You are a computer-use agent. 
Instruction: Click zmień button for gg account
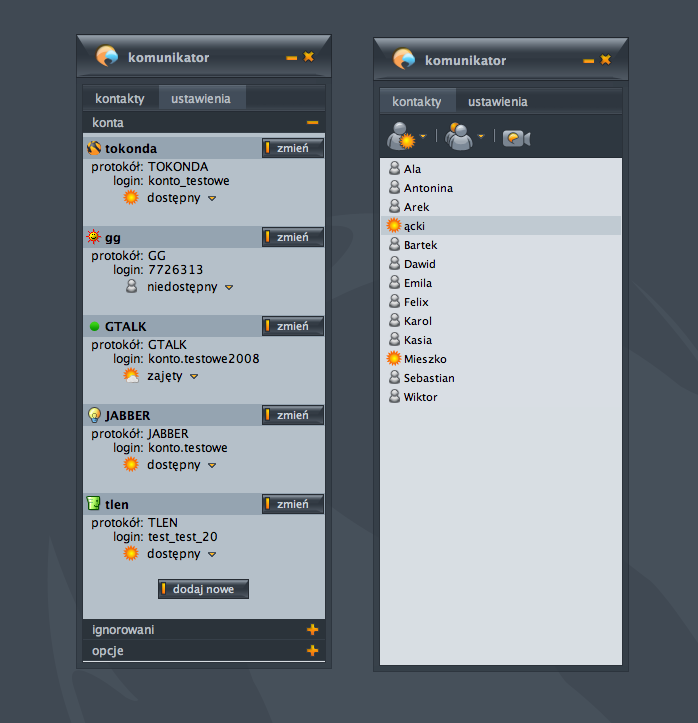pos(293,237)
